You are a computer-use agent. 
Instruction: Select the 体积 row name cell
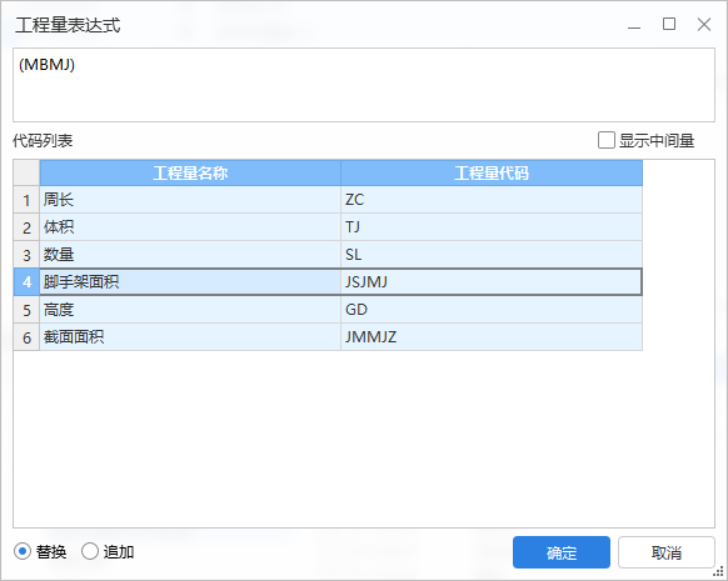[190, 227]
